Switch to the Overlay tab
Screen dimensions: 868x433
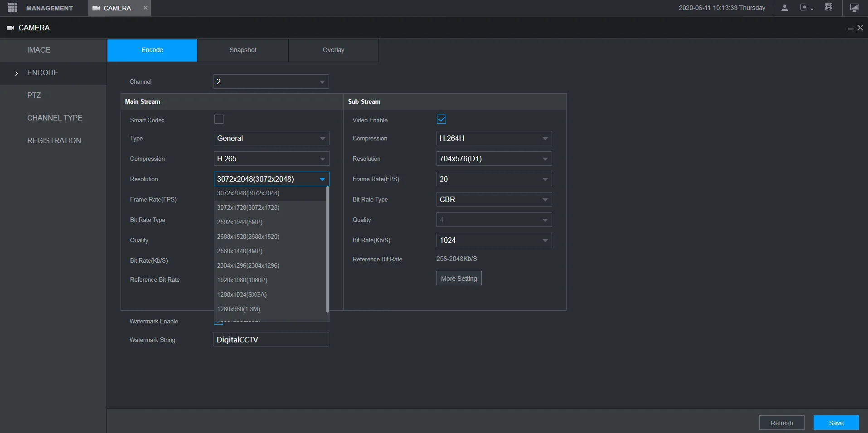[x=334, y=50]
